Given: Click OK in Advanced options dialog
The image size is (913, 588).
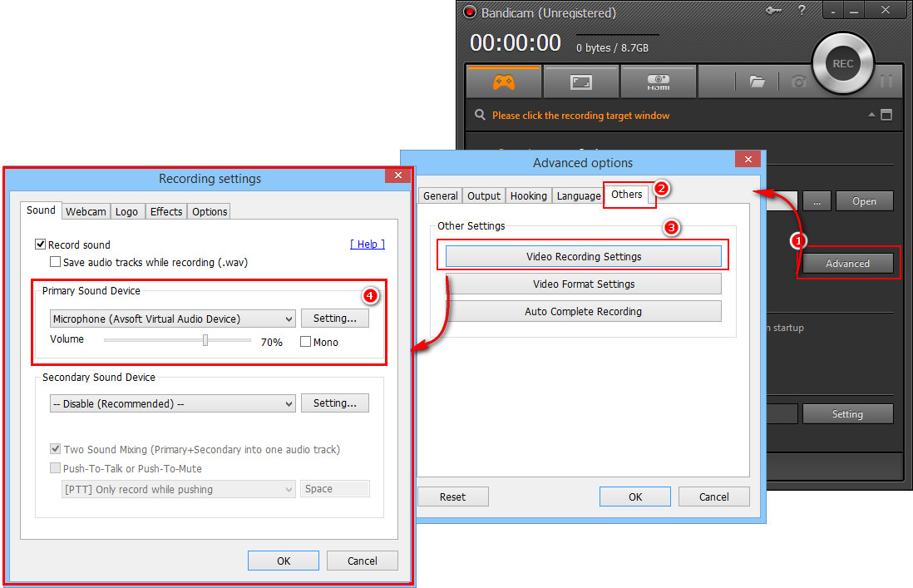Looking at the screenshot, I should pyautogui.click(x=635, y=497).
